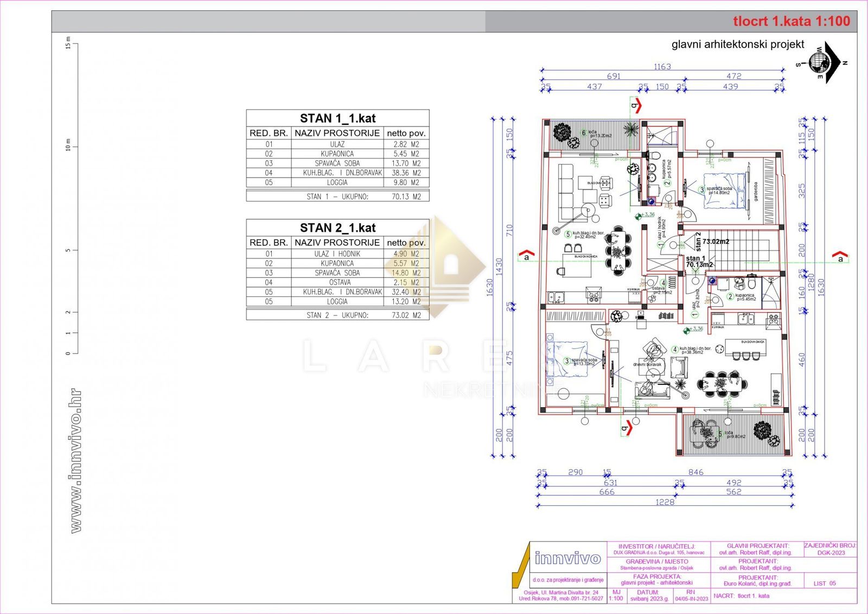Click the 'GLAVNI PROJEKTANT:' heading
Image resolution: width=868 pixels, height=614 pixels.
click(758, 546)
